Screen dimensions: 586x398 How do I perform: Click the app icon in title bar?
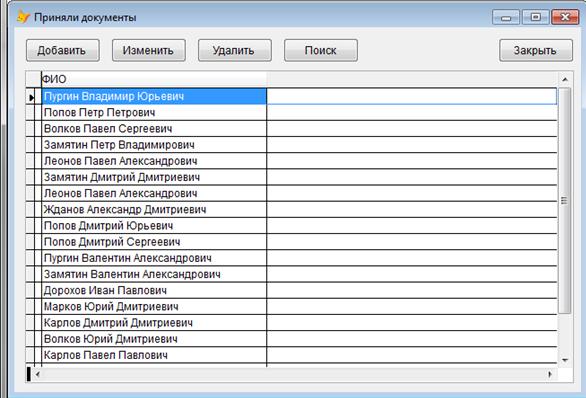click(x=23, y=17)
